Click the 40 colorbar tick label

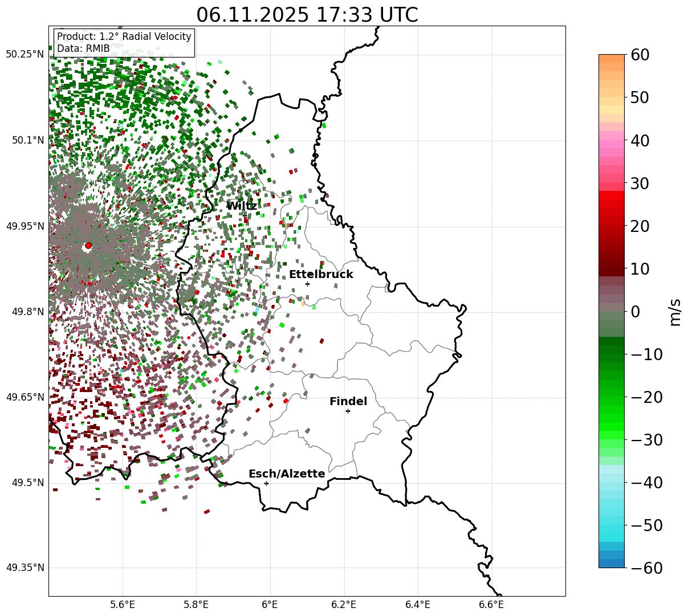point(641,140)
